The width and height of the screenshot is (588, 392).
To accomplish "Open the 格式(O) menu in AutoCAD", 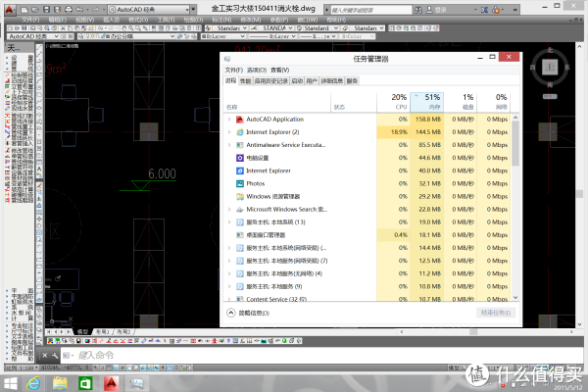I will pyautogui.click(x=138, y=20).
